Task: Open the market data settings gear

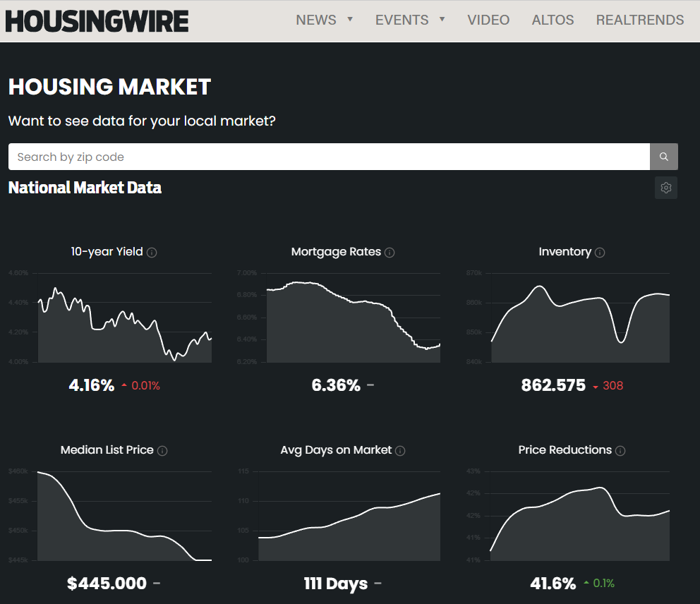Action: tap(665, 188)
